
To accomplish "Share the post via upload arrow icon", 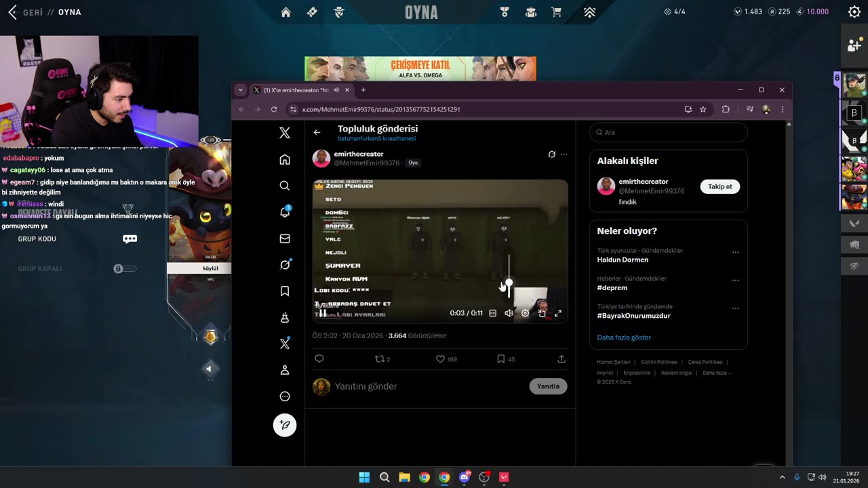I will [561, 359].
